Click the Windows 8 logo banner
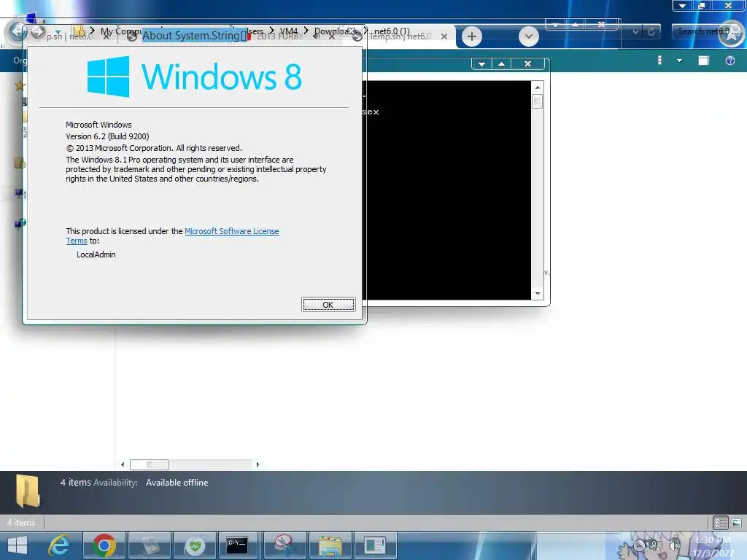The image size is (747, 560). tap(194, 76)
